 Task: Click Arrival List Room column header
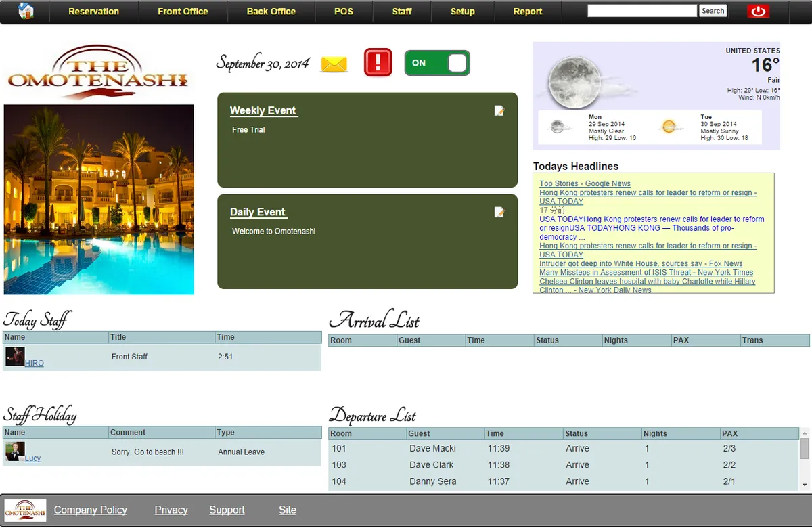363,340
